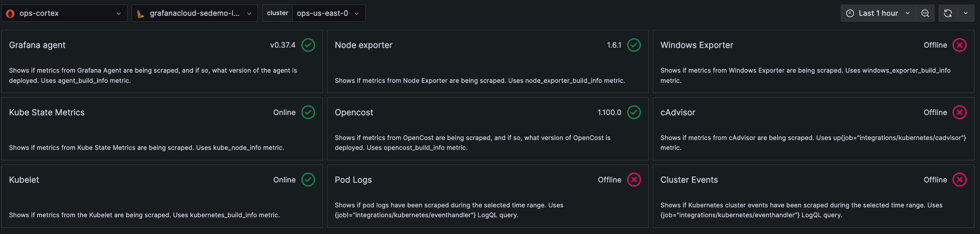Click the Grafana agent panel title
Screen dimensions: 980x234
pos(37,45)
